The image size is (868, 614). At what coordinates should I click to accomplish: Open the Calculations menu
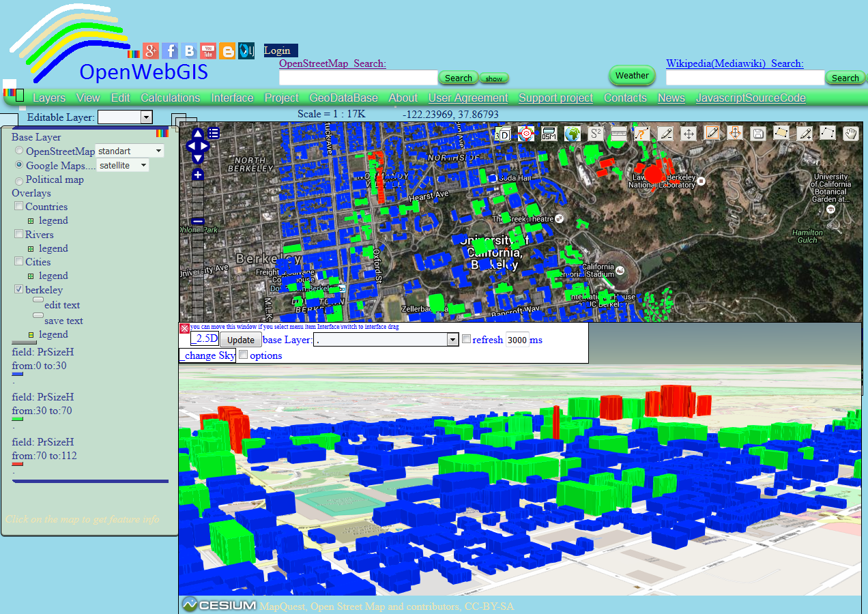pyautogui.click(x=170, y=98)
